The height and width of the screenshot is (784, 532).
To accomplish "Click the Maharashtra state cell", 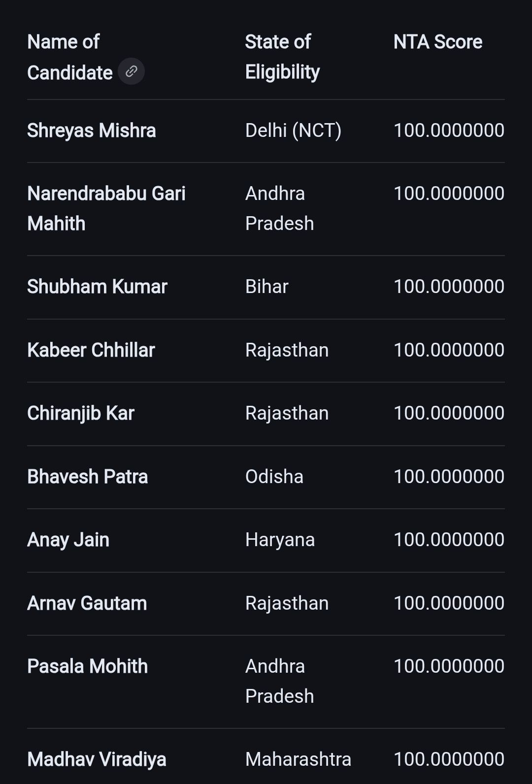I will click(x=298, y=759).
